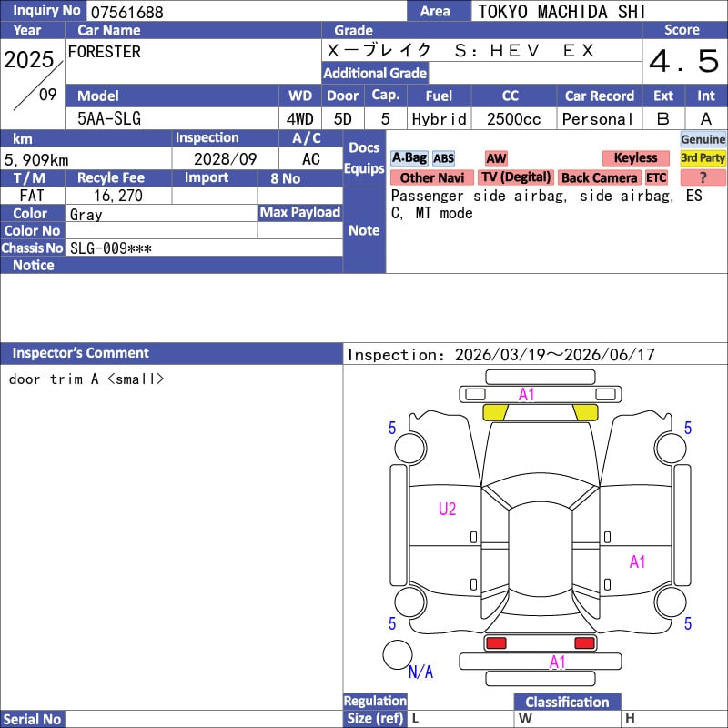This screenshot has height=728, width=728.
Task: Click the Back Camera equipment badge
Action: tap(599, 178)
